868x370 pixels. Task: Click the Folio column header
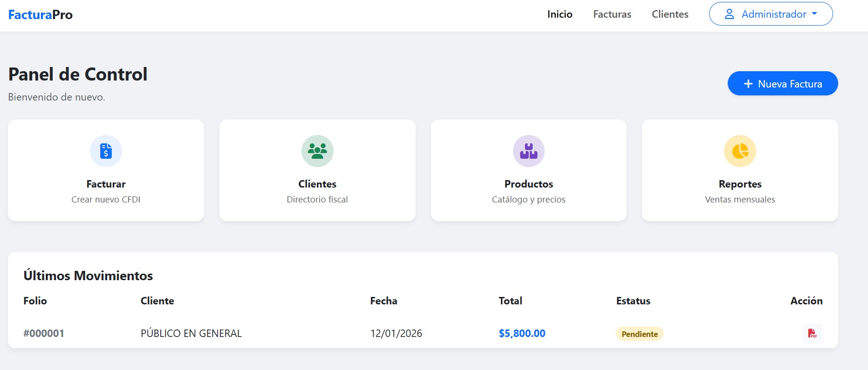tap(35, 301)
